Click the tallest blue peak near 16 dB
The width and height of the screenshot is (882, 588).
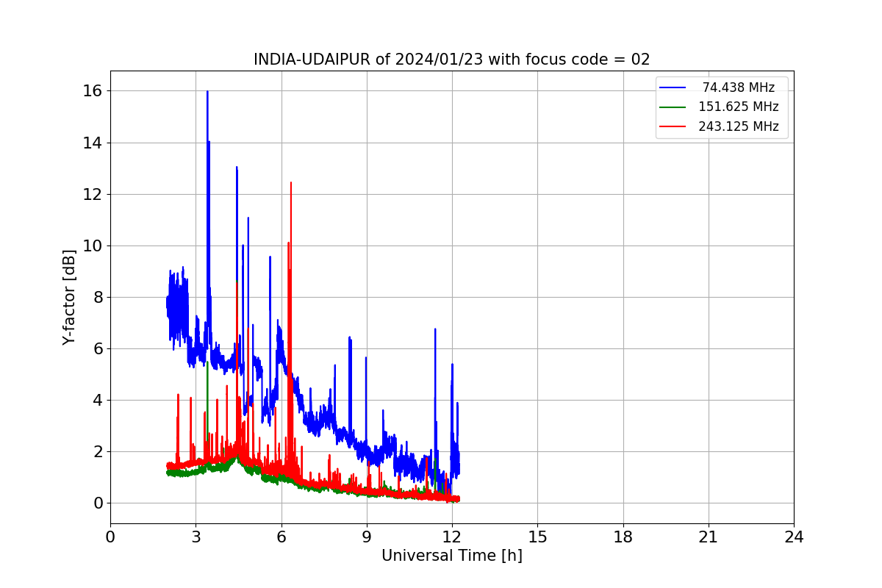click(207, 93)
